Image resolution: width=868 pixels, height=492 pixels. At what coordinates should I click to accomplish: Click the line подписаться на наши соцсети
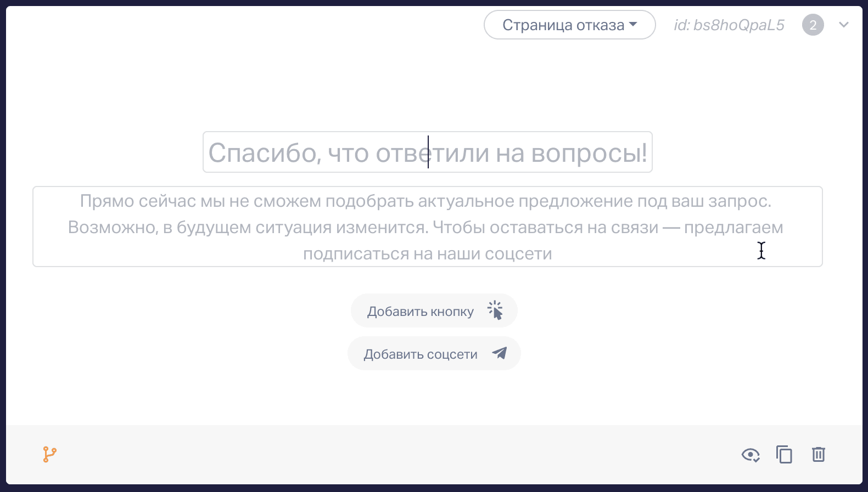(x=427, y=254)
